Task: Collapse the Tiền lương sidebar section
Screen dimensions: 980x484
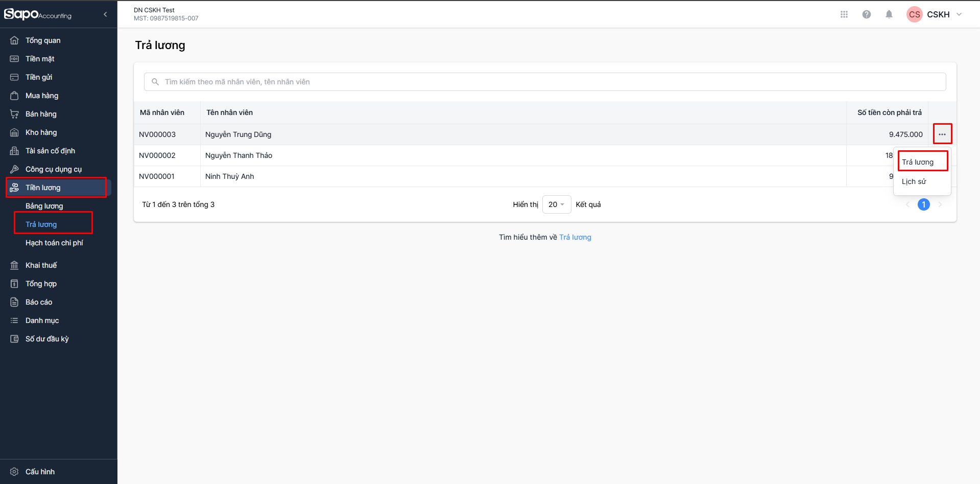Action: pos(56,188)
